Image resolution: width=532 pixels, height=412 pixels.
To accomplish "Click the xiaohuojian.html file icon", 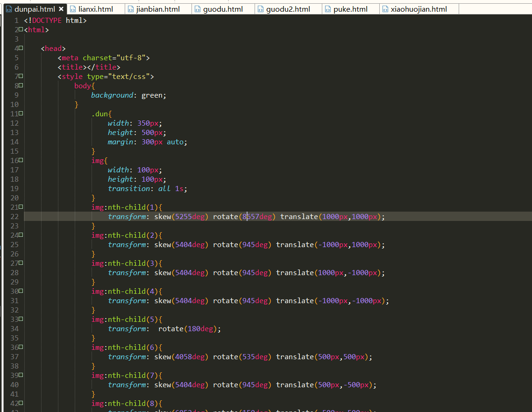I will click(x=385, y=9).
